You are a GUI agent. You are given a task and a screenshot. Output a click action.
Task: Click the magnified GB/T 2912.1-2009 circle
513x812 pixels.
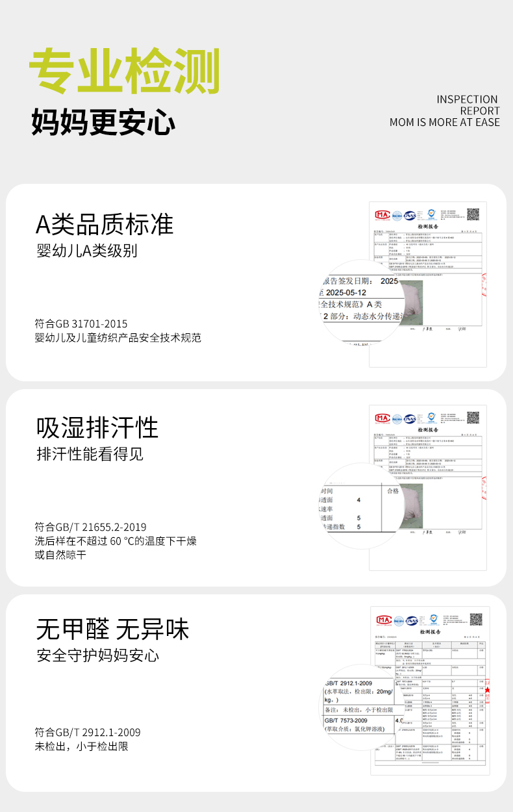click(x=364, y=707)
